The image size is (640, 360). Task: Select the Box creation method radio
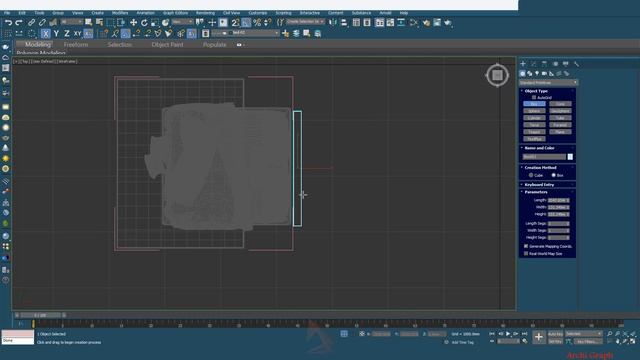pyautogui.click(x=554, y=175)
